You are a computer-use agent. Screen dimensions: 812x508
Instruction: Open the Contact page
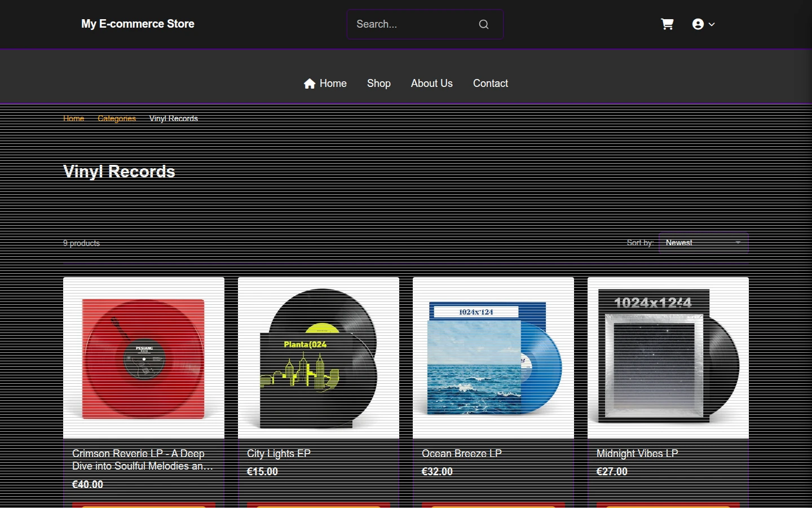tap(491, 84)
